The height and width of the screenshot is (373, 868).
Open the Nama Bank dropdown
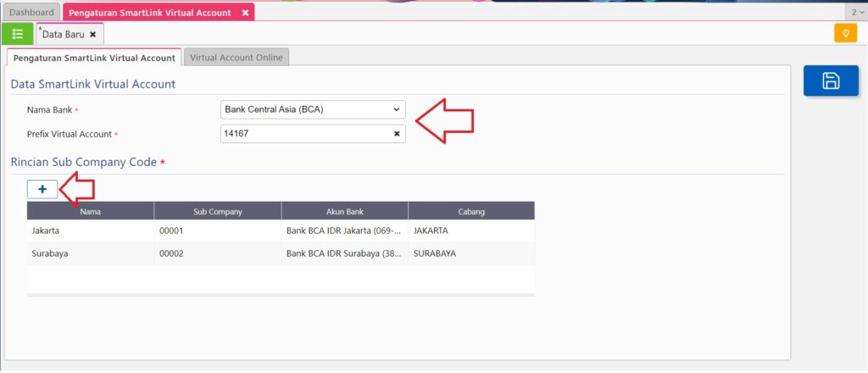[x=313, y=109]
